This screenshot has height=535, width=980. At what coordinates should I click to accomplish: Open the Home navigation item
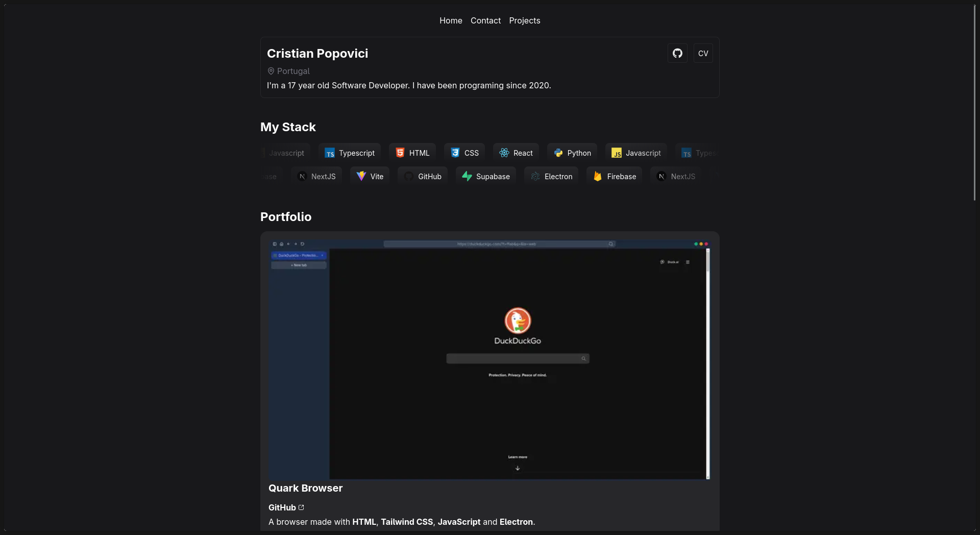click(451, 20)
